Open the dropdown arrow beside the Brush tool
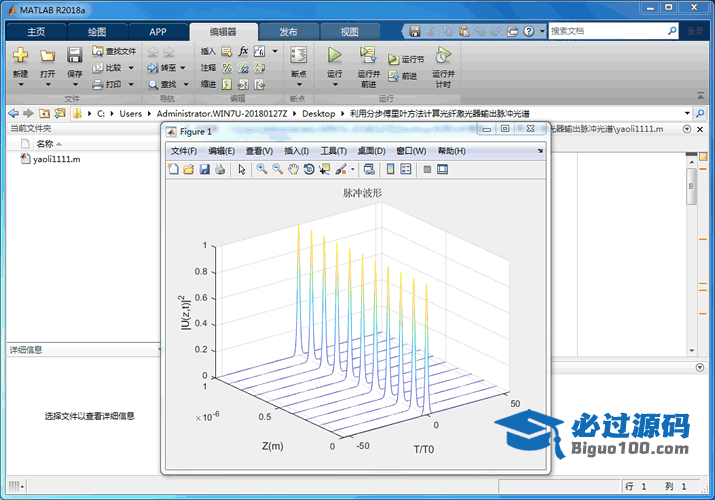This screenshot has width=715, height=500. 352,170
